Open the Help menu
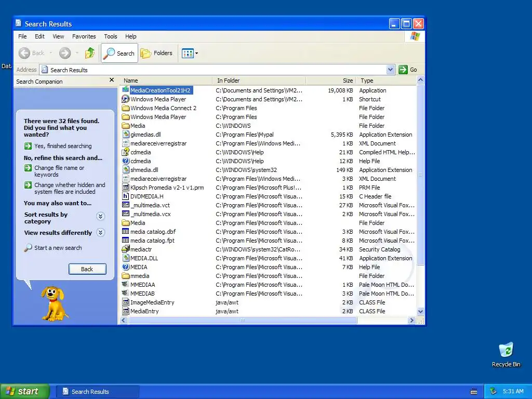The height and width of the screenshot is (399, 532). point(130,36)
